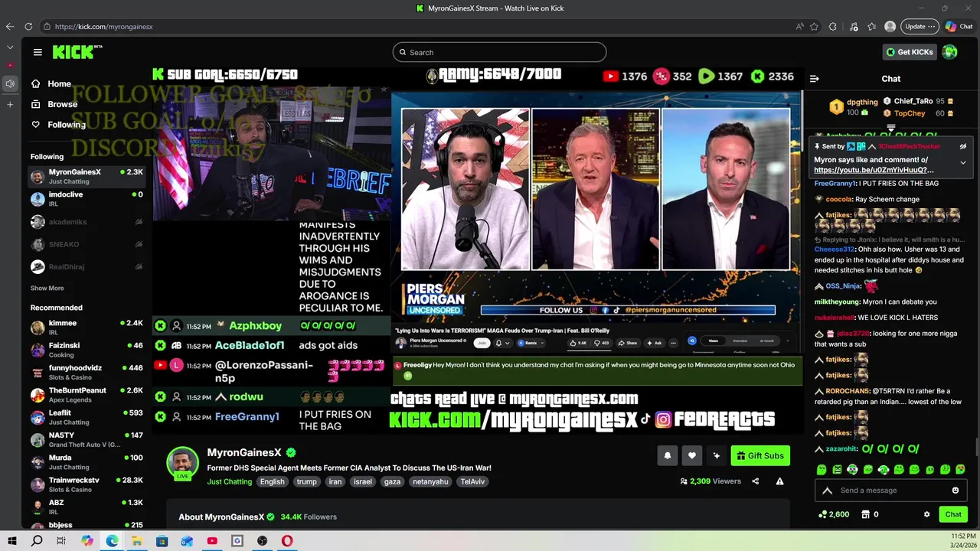Viewport: 980px width, 551px height.
Task: Open the Just Chatting category link
Action: click(x=229, y=481)
